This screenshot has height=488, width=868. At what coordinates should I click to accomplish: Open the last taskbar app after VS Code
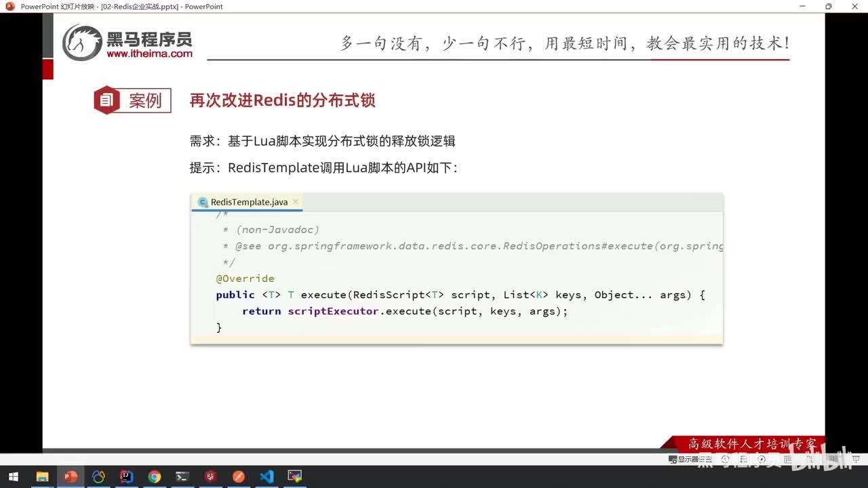(x=295, y=476)
